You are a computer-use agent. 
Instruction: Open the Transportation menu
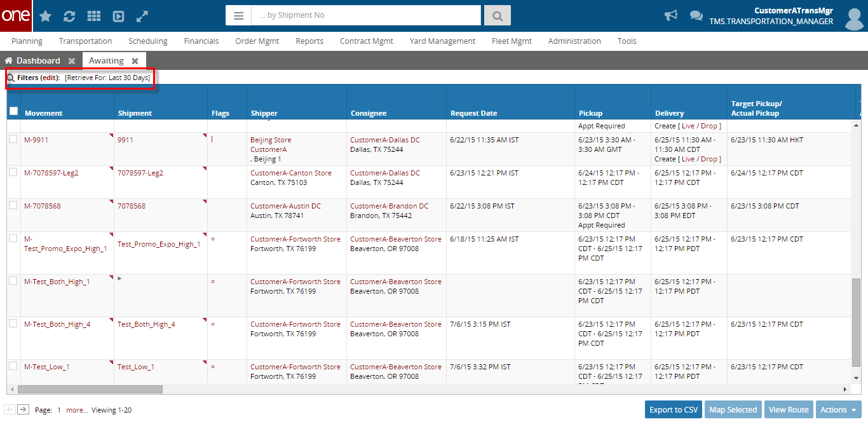tap(85, 41)
